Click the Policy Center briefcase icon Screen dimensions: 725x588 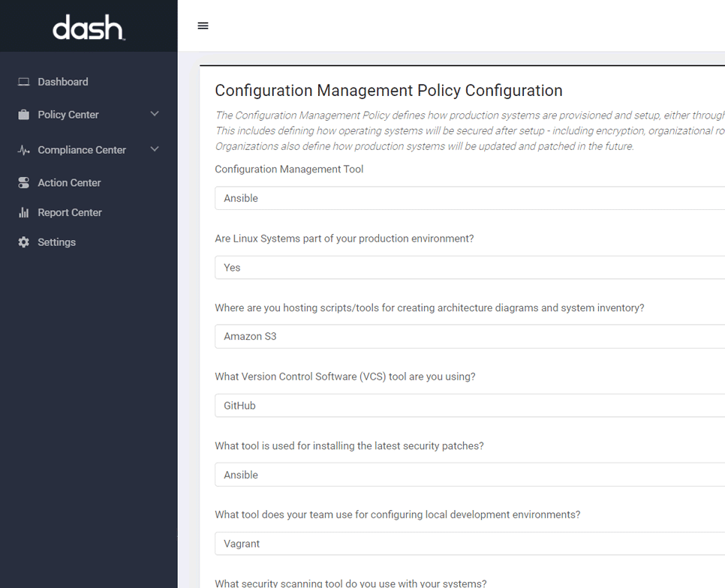23,115
